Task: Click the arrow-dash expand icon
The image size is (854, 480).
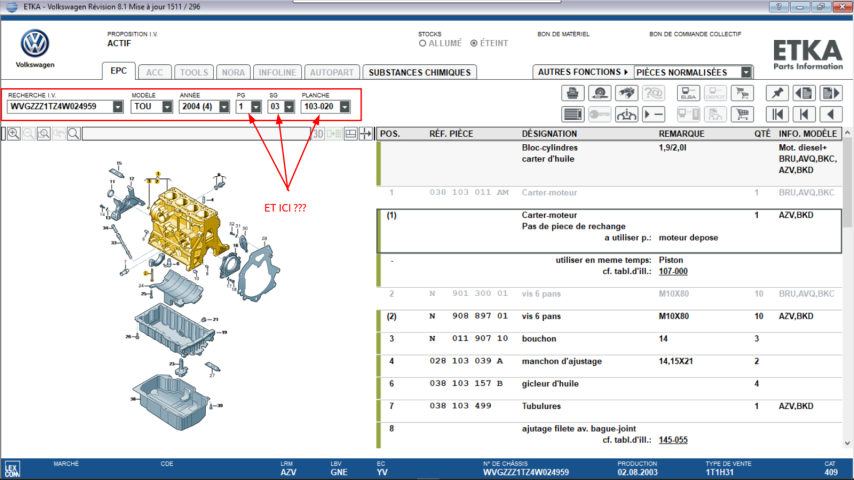Action: point(653,114)
